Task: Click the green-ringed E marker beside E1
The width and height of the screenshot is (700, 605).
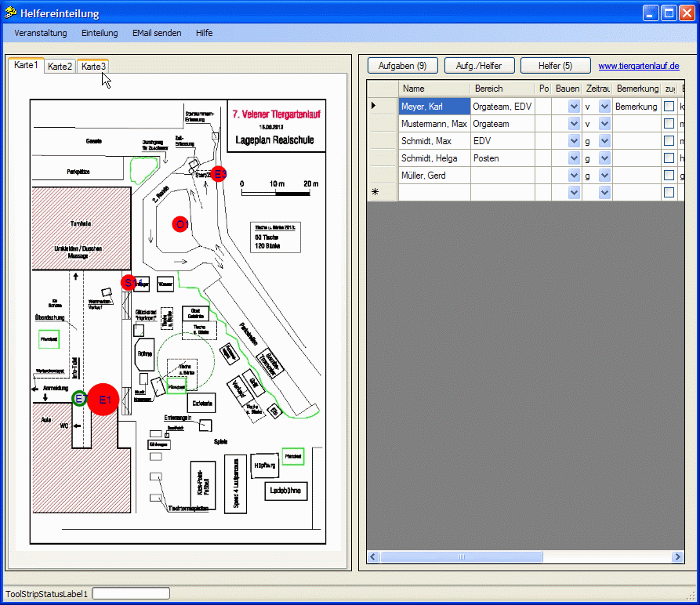Action: 79,399
